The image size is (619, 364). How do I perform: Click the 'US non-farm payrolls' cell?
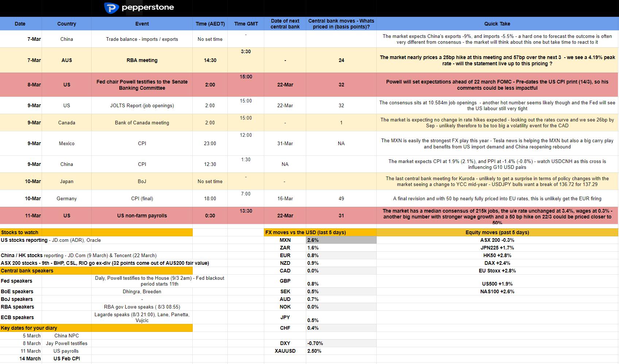142,216
